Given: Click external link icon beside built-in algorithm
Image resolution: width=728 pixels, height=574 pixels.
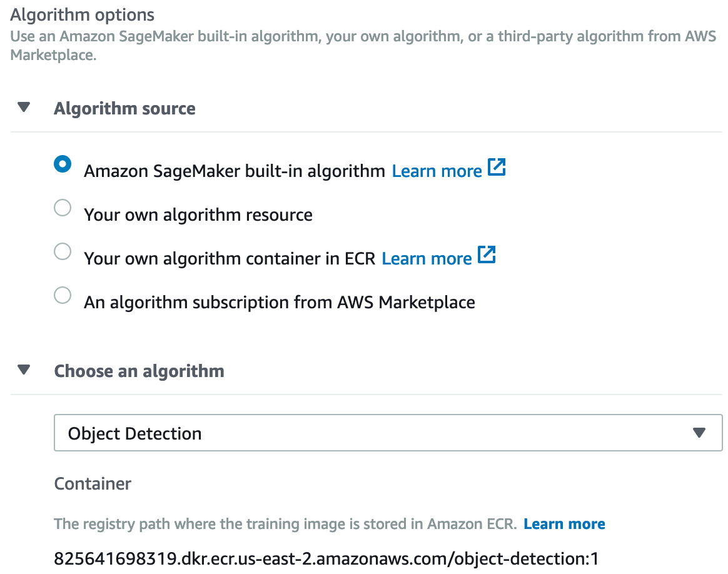Looking at the screenshot, I should [497, 168].
